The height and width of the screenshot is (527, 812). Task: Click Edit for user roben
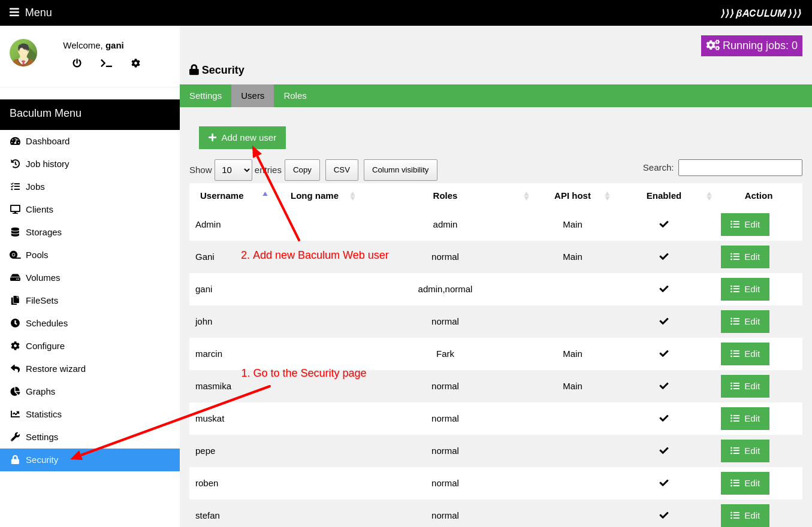tap(745, 483)
